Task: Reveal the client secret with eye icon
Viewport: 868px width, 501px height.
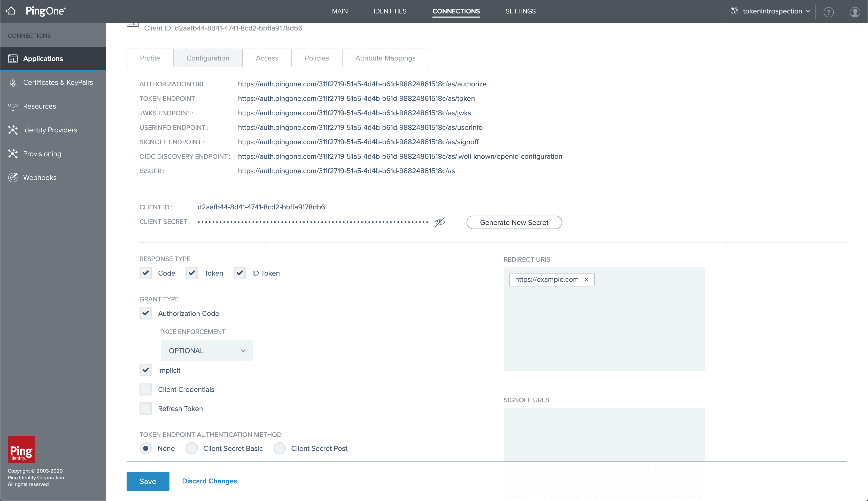Action: [x=440, y=222]
